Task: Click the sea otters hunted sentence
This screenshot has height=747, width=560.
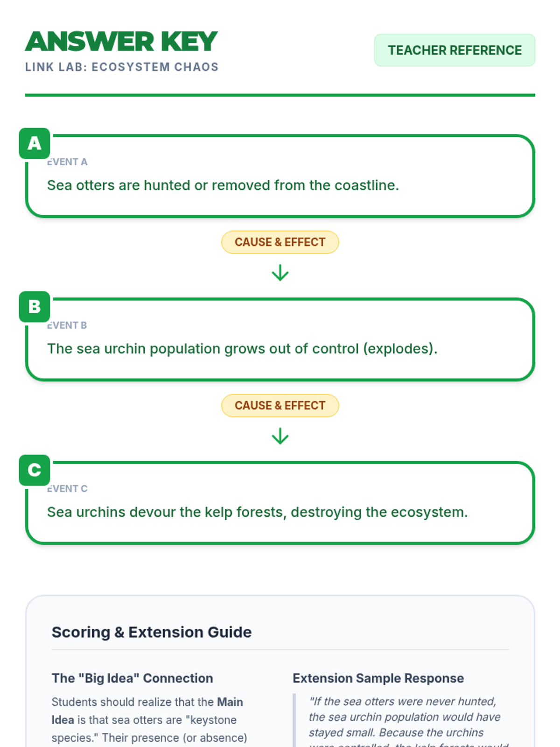Action: [x=223, y=185]
